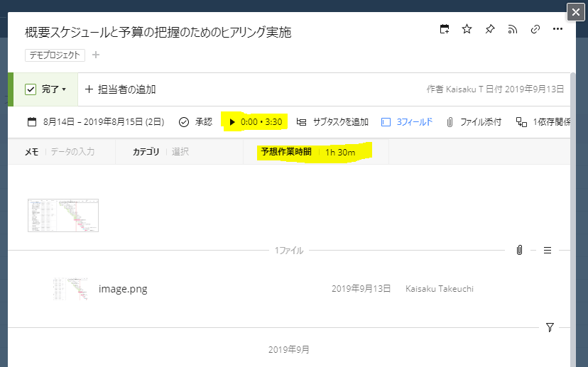Viewport: 588px width, 367px height.
Task: Click the task title text
Action: (158, 32)
